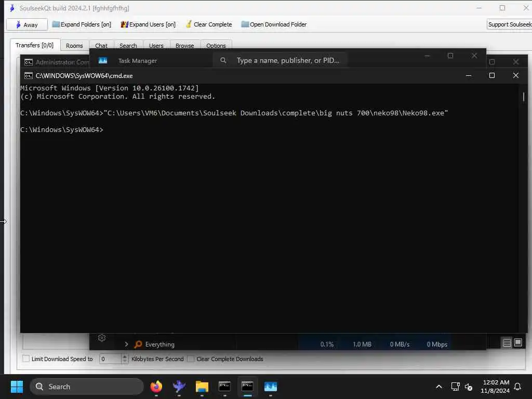Click the Everything 1.0 MB memory value
The width and height of the screenshot is (532, 399).
(362, 344)
